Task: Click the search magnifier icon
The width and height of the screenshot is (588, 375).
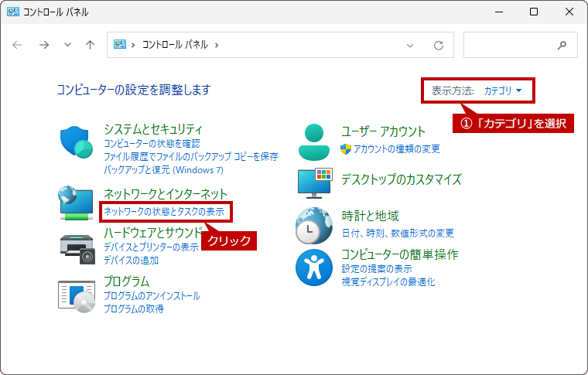Action: point(562,46)
